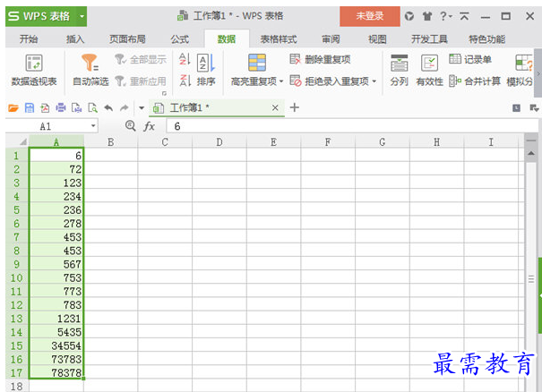Expand the filter group dialog launcher
Screen dimensions: 542x392
click(x=164, y=93)
